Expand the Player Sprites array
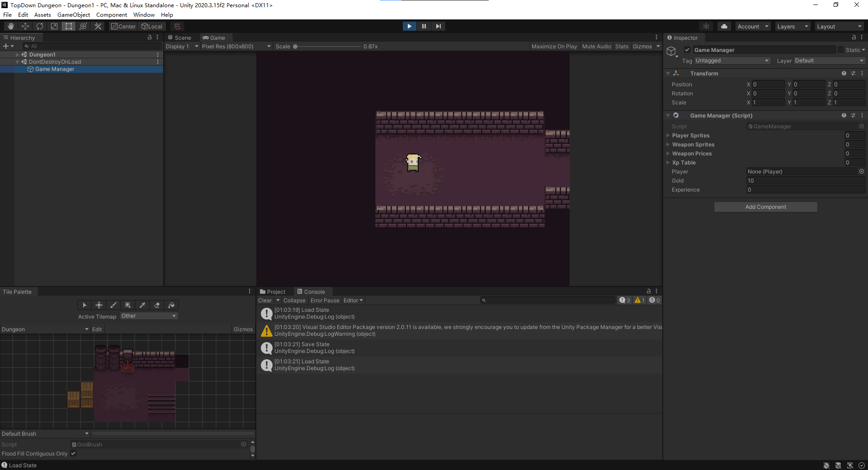This screenshot has height=470, width=868. [668, 136]
